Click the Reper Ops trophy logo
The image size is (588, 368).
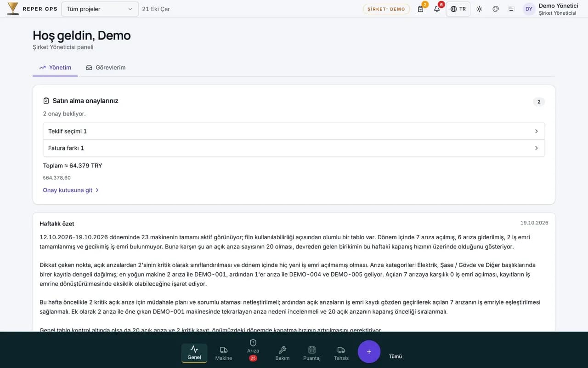[x=13, y=9]
